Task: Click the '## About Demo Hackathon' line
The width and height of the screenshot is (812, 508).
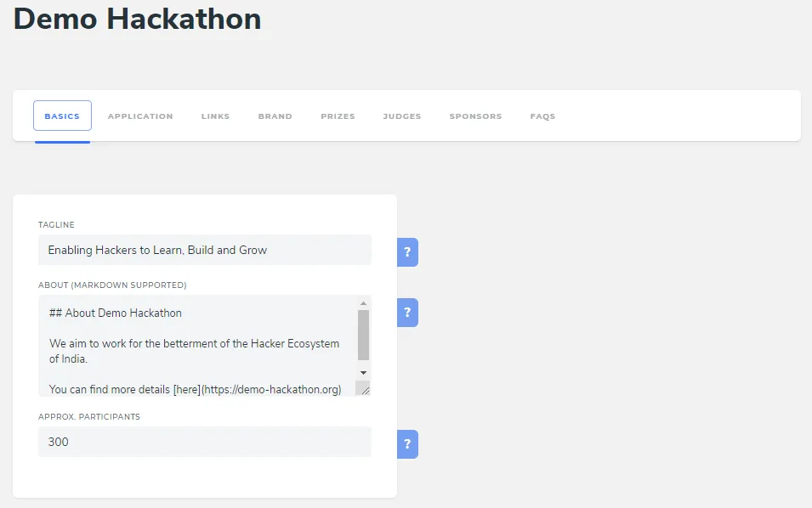Action: click(x=116, y=313)
